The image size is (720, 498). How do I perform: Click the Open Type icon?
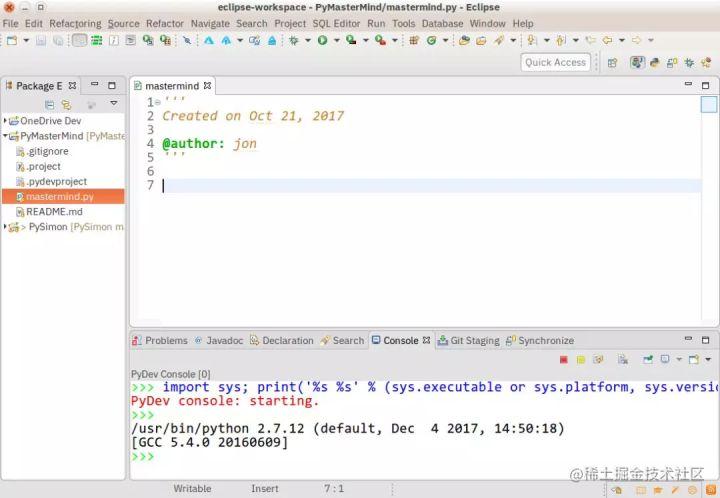click(x=464, y=40)
